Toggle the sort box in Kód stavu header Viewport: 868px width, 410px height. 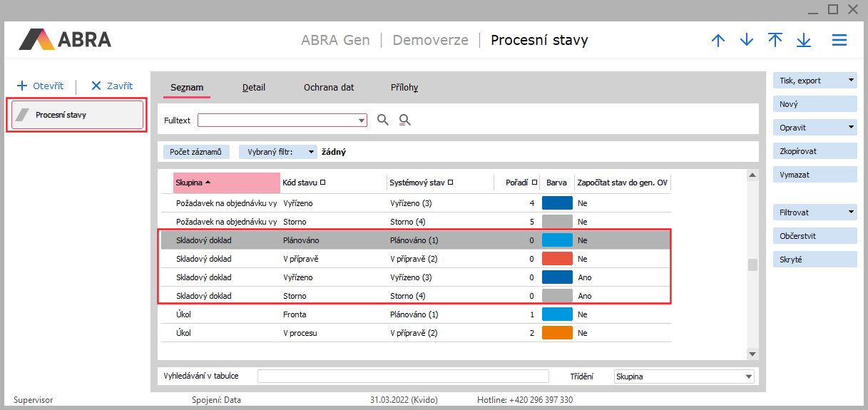pyautogui.click(x=323, y=183)
